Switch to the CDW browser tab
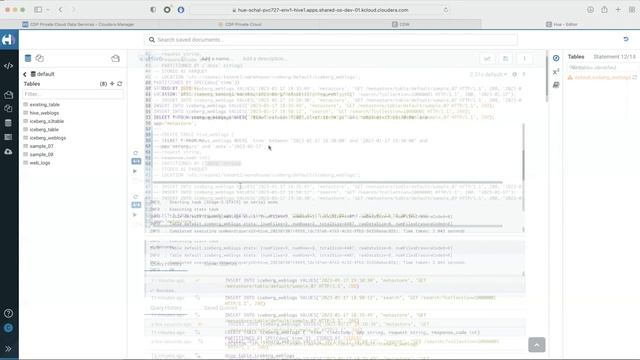Viewport: 640px width, 360px height. (401, 24)
